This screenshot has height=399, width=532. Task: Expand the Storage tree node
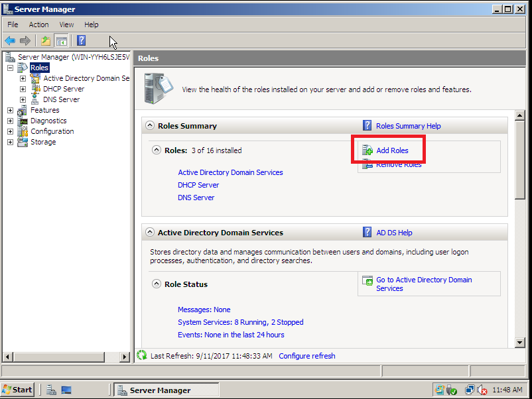(x=10, y=142)
